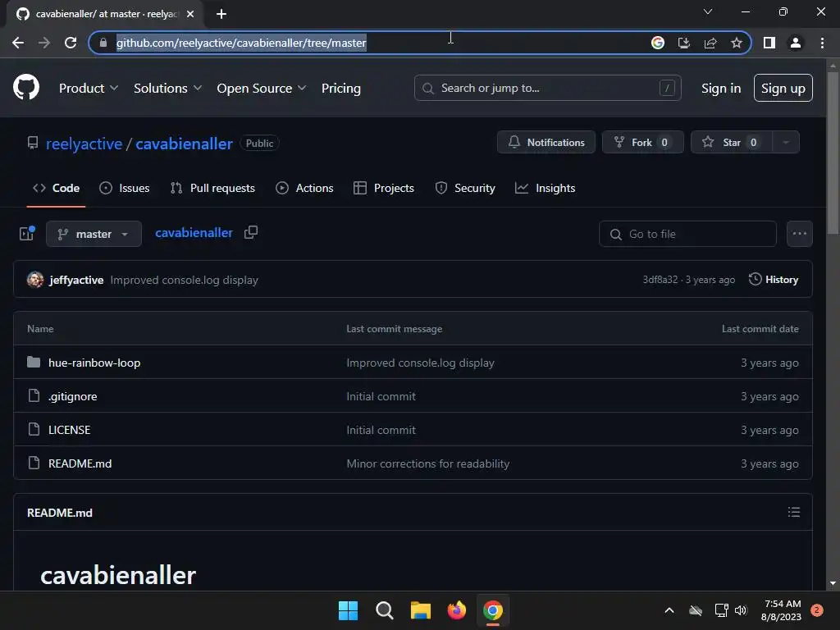Click the browser address bar URL
The width and height of the screenshot is (840, 630).
pyautogui.click(x=241, y=43)
